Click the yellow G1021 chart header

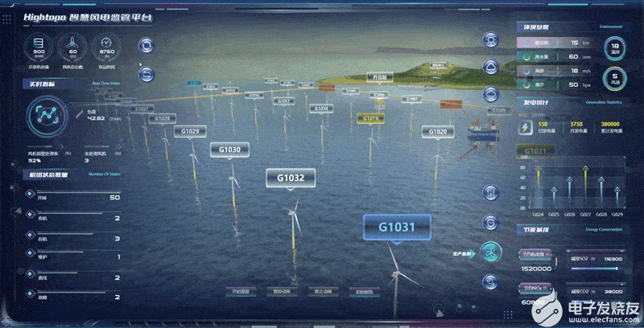[535, 151]
